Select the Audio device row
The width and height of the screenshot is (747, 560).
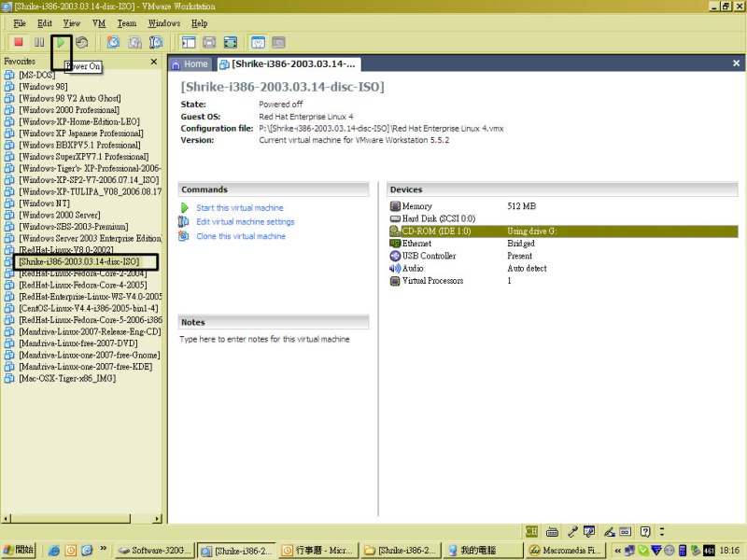[563, 269]
